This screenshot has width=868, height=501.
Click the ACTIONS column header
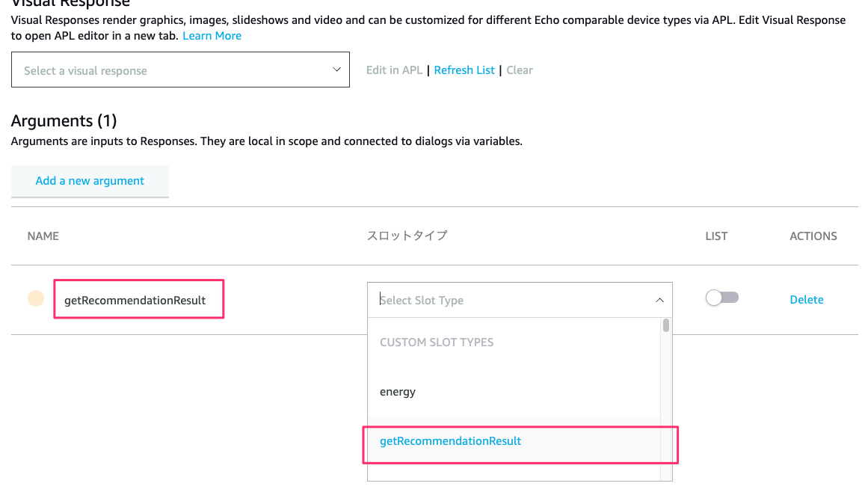pyautogui.click(x=813, y=236)
